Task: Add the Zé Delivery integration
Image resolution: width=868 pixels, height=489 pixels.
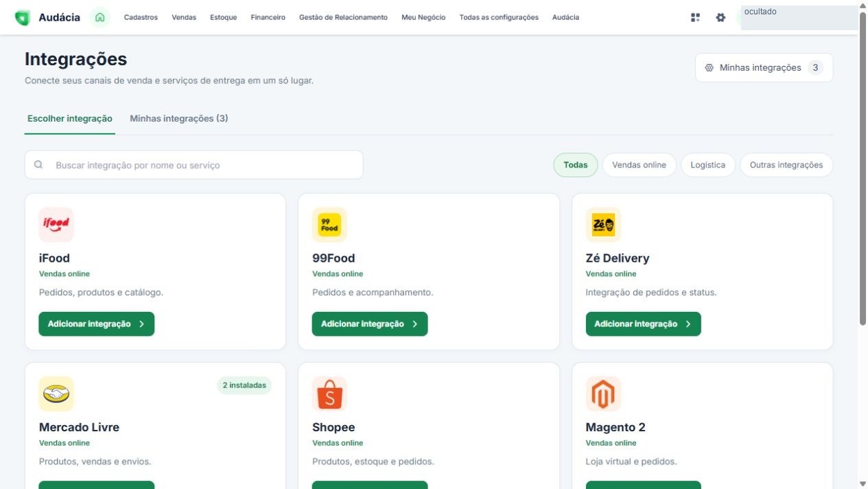Action: click(x=644, y=324)
